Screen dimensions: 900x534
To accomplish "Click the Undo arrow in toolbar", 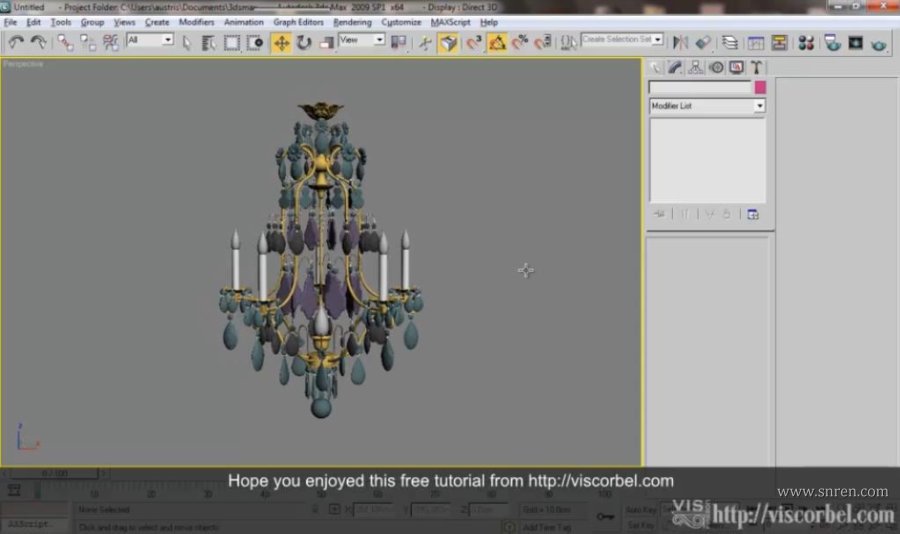I will [16, 42].
